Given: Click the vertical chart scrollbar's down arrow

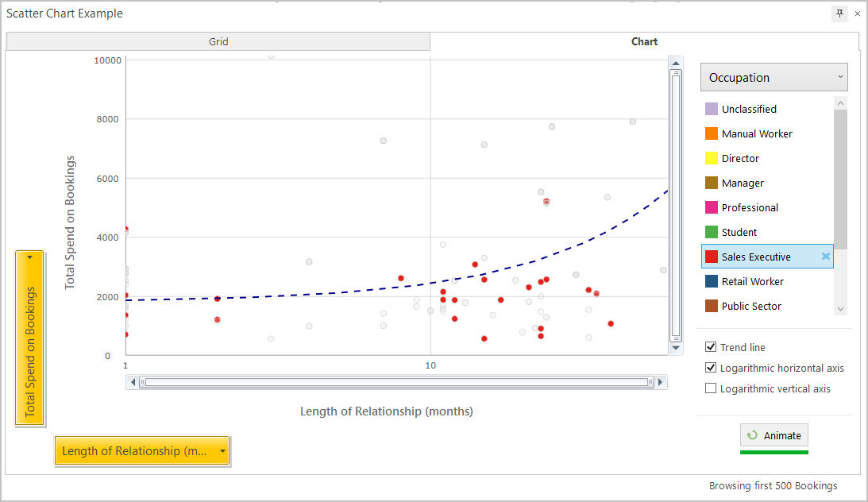Looking at the screenshot, I should click(675, 348).
